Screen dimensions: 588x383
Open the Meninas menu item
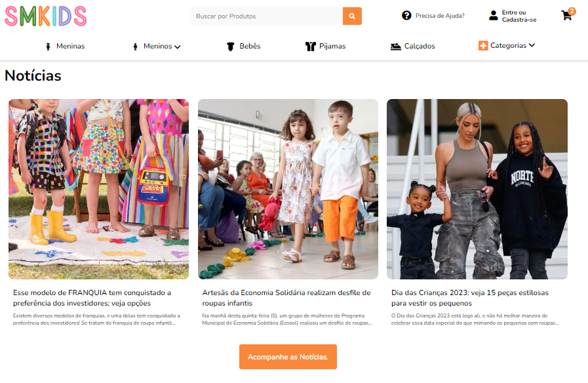point(71,46)
